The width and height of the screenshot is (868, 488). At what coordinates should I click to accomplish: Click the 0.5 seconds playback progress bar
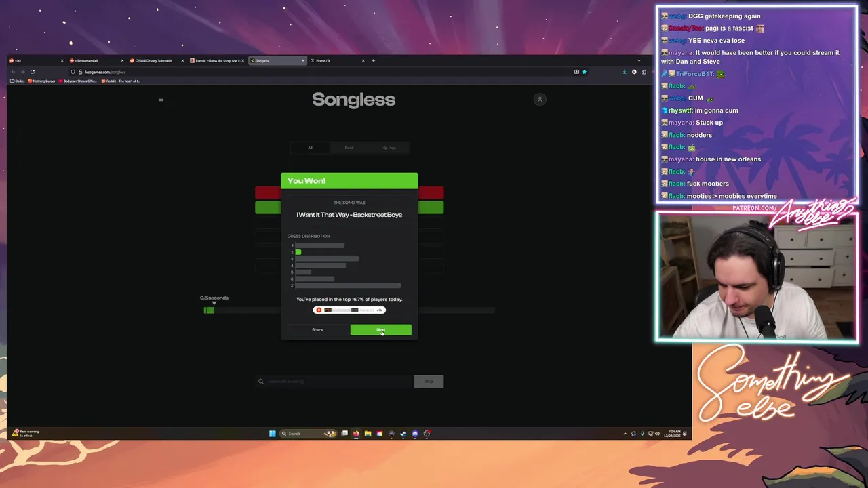tap(349, 310)
